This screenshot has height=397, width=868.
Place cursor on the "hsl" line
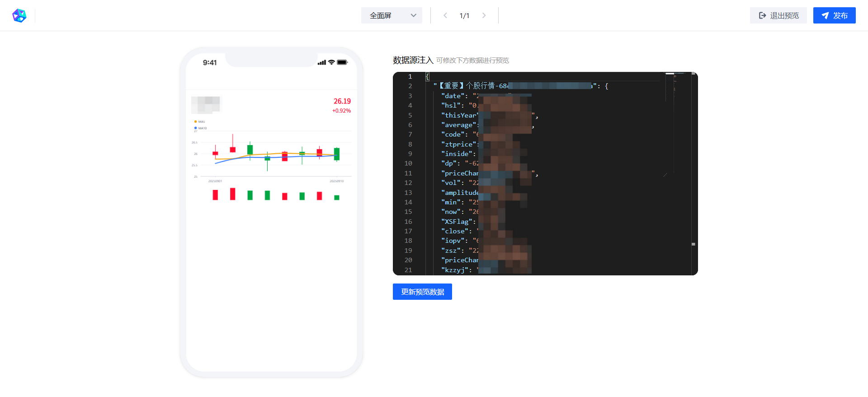pos(451,105)
